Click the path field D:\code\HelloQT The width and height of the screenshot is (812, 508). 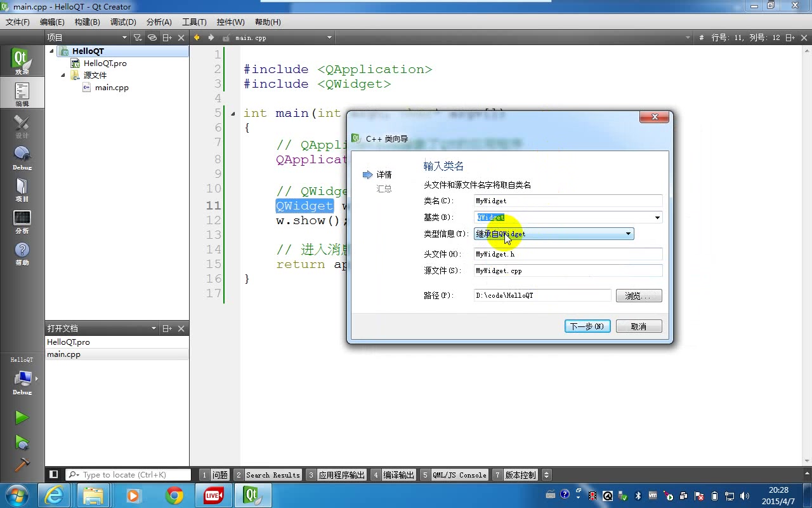tap(542, 296)
